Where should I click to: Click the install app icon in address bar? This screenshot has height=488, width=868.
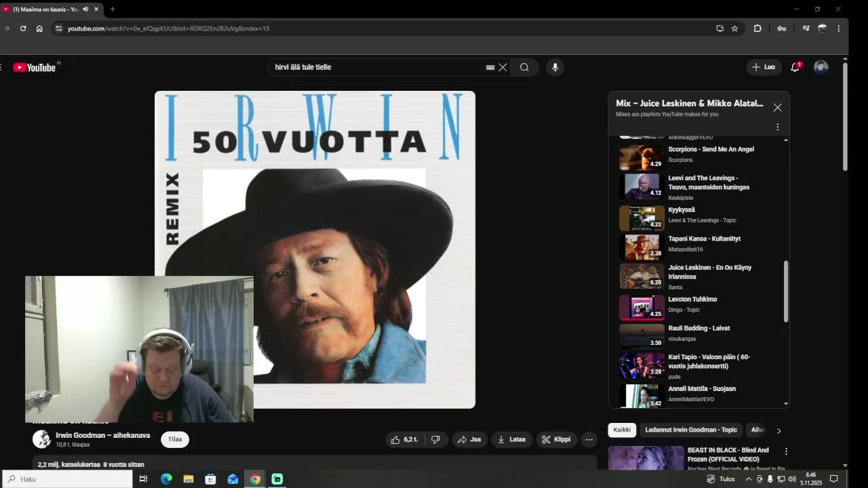[720, 28]
